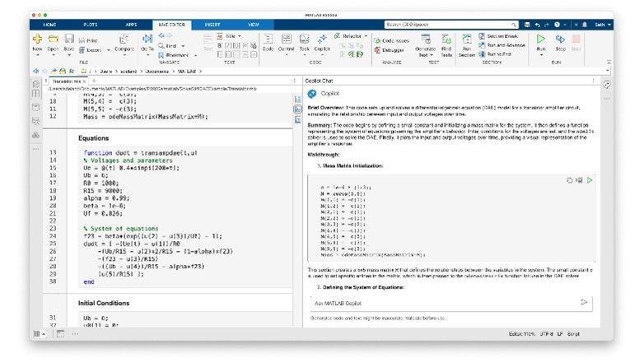Click the Print button
Screen dimensions: 644x362
click(x=88, y=40)
